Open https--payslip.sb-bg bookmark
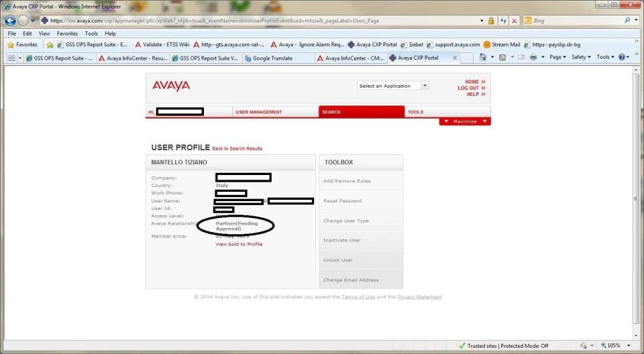 click(552, 44)
